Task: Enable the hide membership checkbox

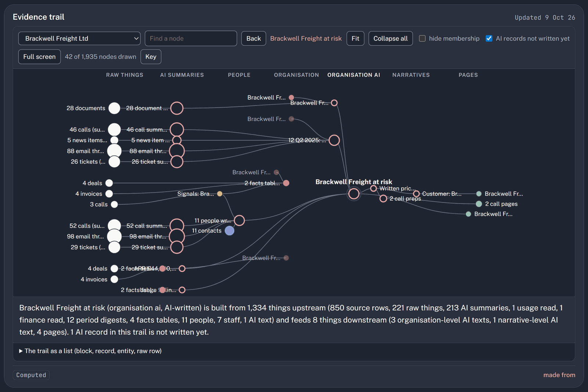Action: (422, 39)
